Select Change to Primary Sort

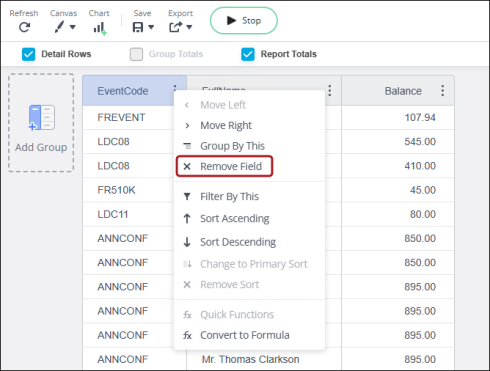click(x=249, y=264)
